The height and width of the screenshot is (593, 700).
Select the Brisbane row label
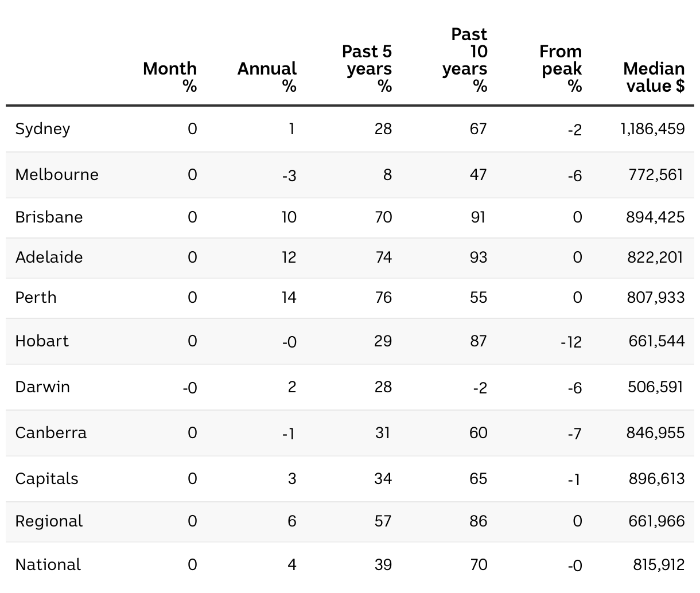pos(49,217)
